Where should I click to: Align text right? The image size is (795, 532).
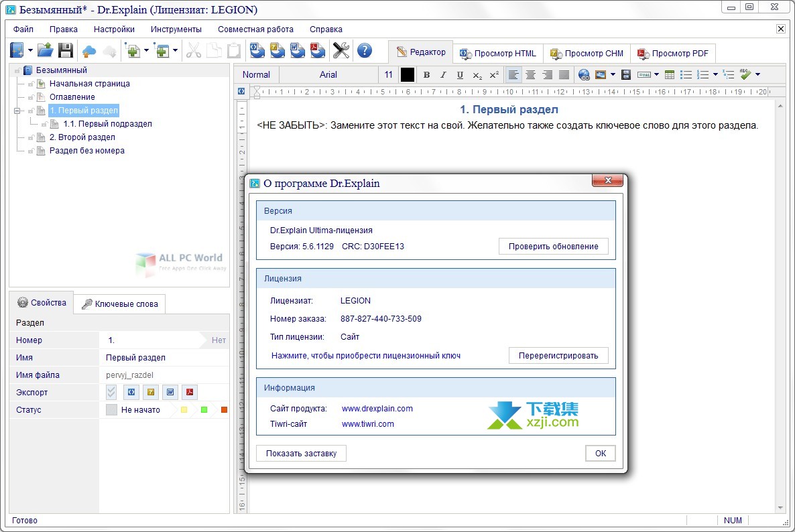(x=547, y=75)
